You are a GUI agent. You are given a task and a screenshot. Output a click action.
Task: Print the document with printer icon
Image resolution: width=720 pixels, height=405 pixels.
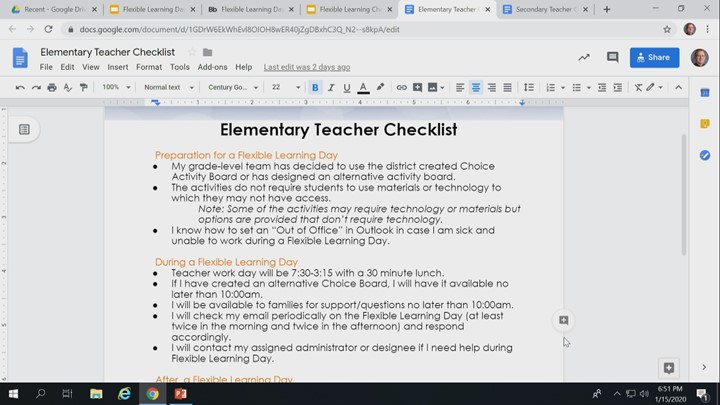click(x=52, y=87)
